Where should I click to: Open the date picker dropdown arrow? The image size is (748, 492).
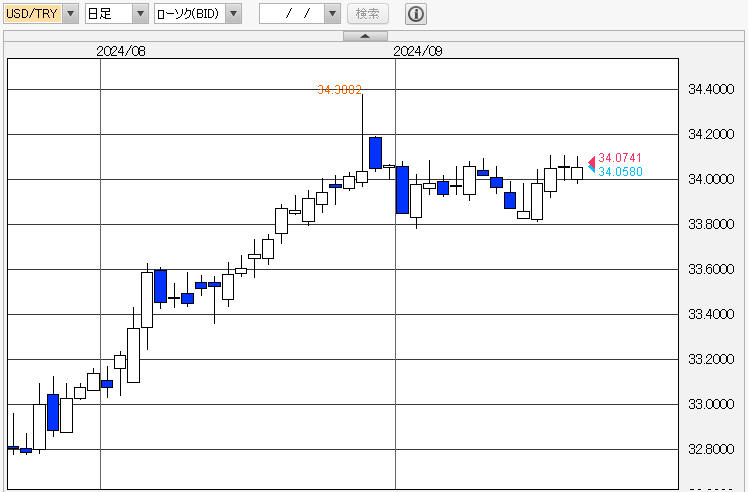pyautogui.click(x=332, y=13)
